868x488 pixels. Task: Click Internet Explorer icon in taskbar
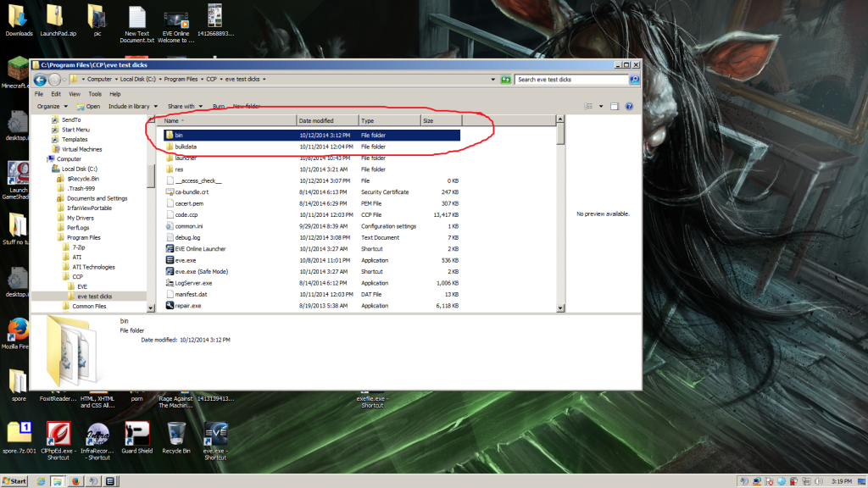[41, 481]
